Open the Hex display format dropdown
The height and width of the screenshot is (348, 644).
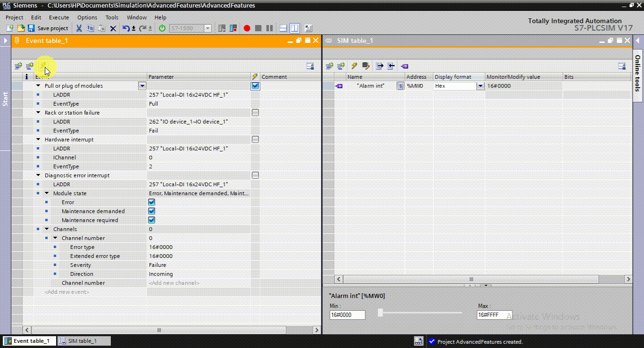coord(480,86)
